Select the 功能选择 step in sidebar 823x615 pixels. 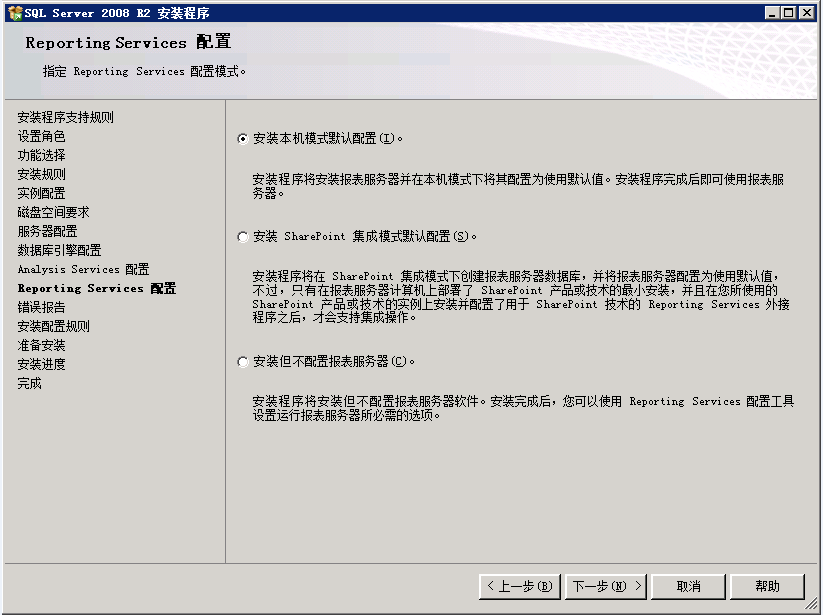[41, 155]
